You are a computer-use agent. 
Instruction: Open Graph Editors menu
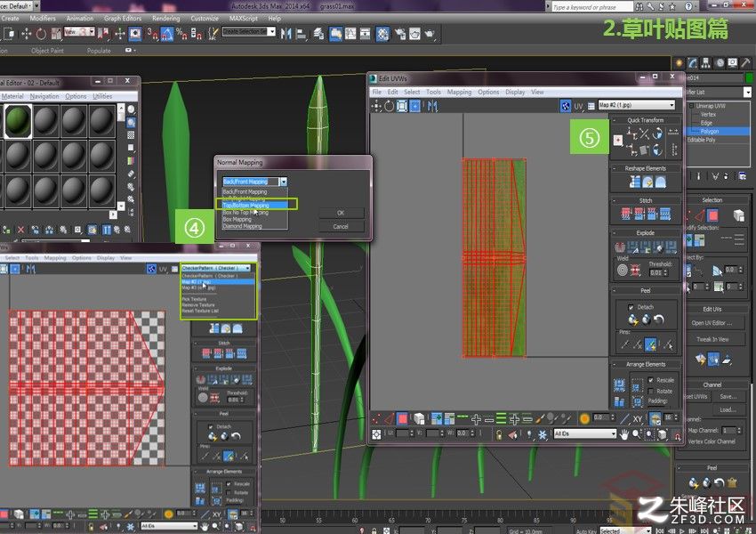[x=123, y=19]
